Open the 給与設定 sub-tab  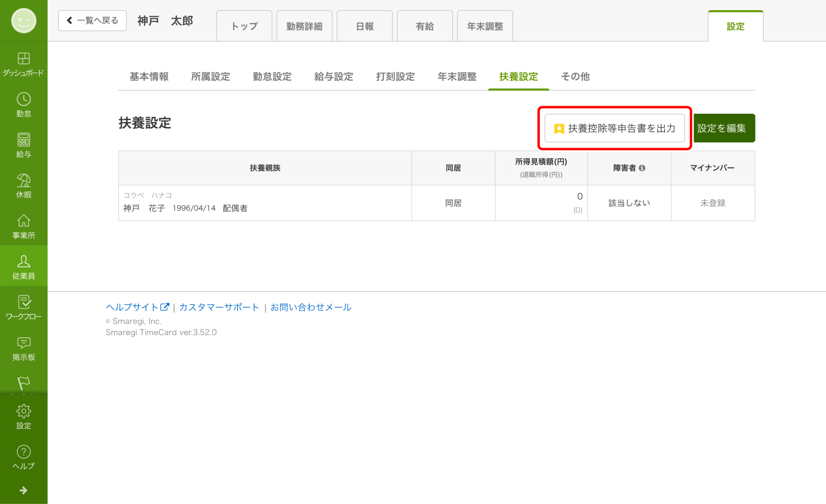[x=334, y=77]
